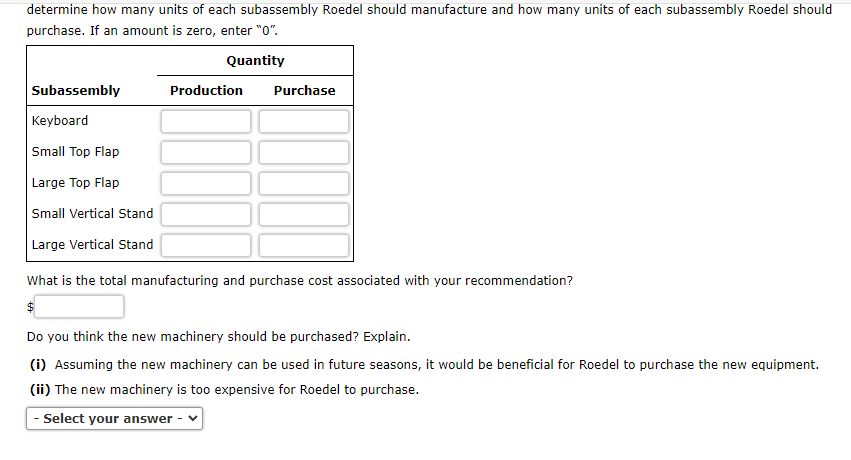The width and height of the screenshot is (851, 460).
Task: Select Large Vertical Stand Production input
Action: pos(206,245)
